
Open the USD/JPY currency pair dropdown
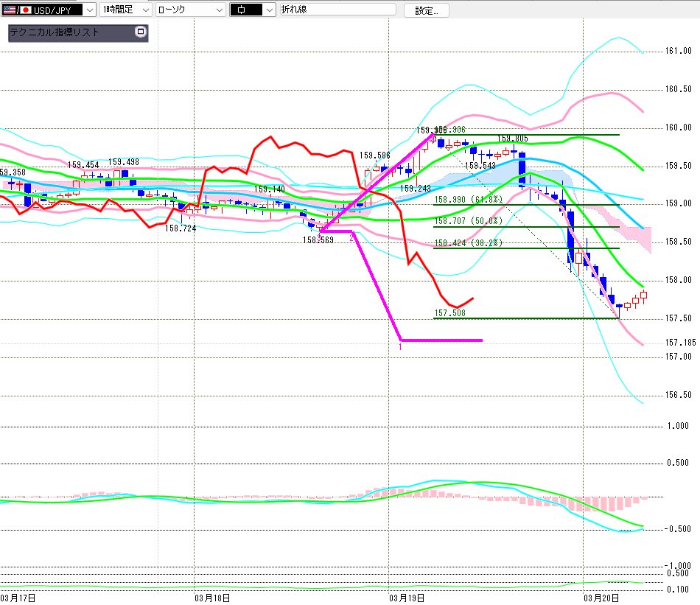(89, 10)
